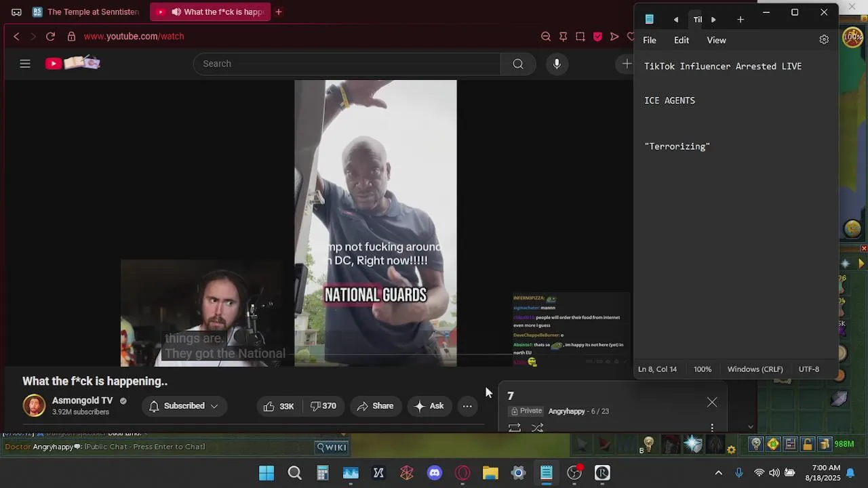Click the YouTube Search input field
Viewport: 868px width, 488px height.
(x=347, y=64)
